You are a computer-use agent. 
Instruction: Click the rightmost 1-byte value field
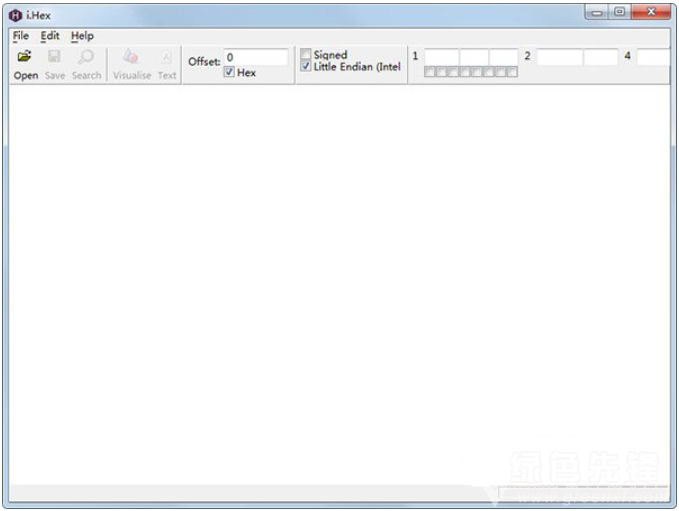point(504,57)
